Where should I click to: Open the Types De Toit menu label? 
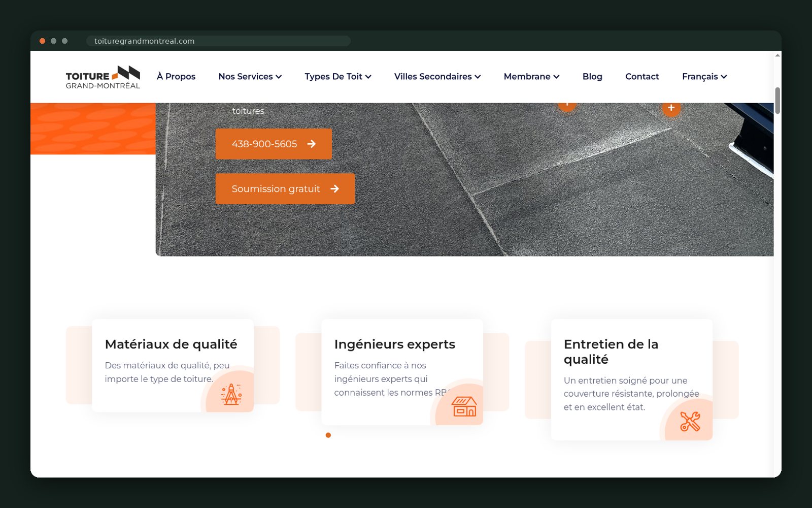[333, 77]
